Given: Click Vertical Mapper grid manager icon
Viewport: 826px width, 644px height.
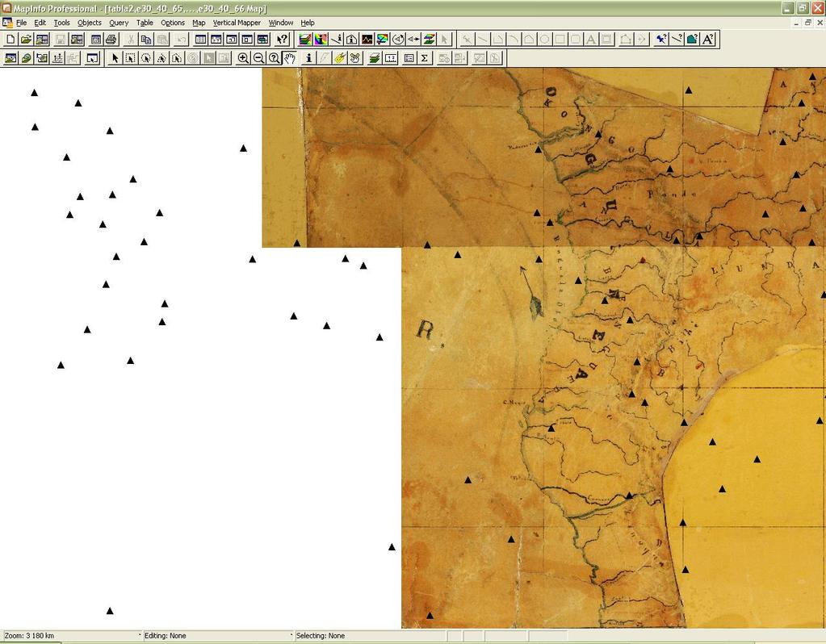Looking at the screenshot, I should (305, 40).
